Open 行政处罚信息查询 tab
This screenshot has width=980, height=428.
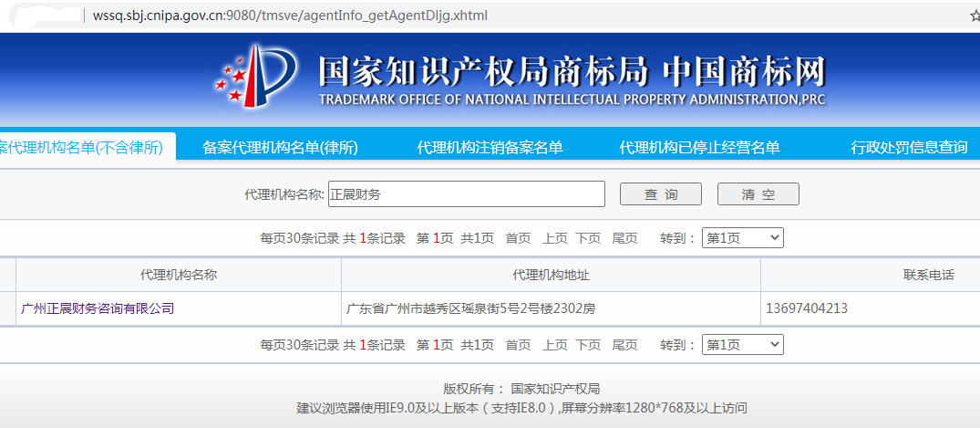coord(910,148)
